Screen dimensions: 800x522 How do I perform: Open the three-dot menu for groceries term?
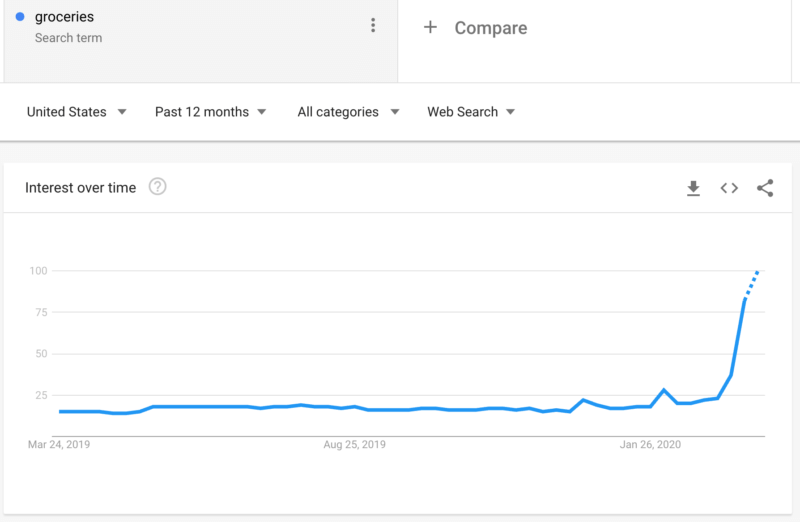[x=373, y=26]
